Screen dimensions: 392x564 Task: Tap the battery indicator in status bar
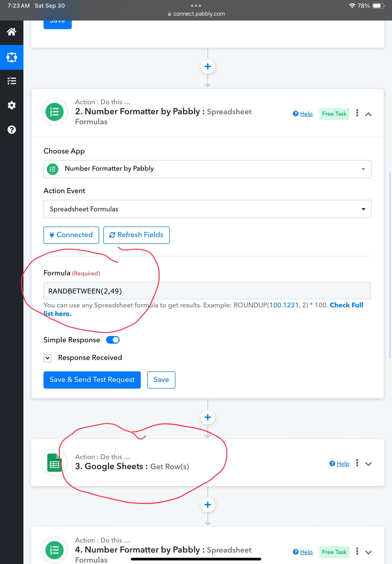point(378,6)
